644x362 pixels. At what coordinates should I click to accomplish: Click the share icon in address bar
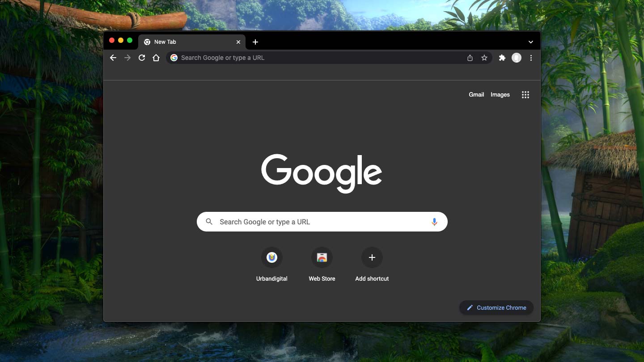[x=470, y=58]
